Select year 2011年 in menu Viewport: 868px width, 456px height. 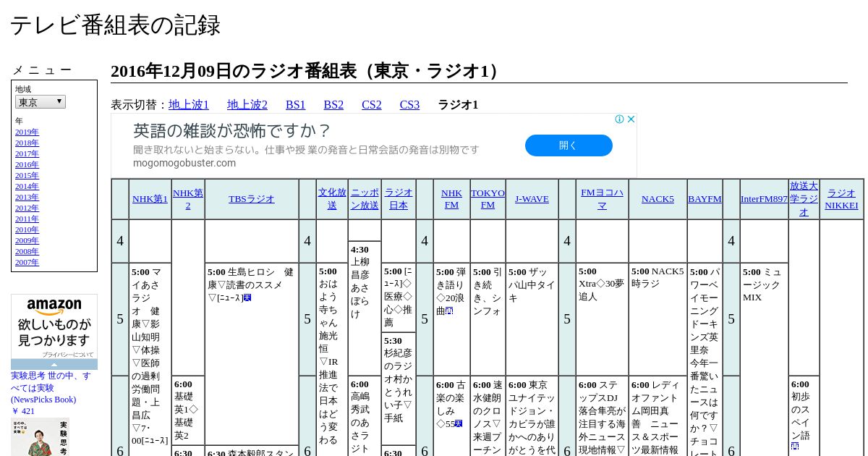click(x=27, y=219)
